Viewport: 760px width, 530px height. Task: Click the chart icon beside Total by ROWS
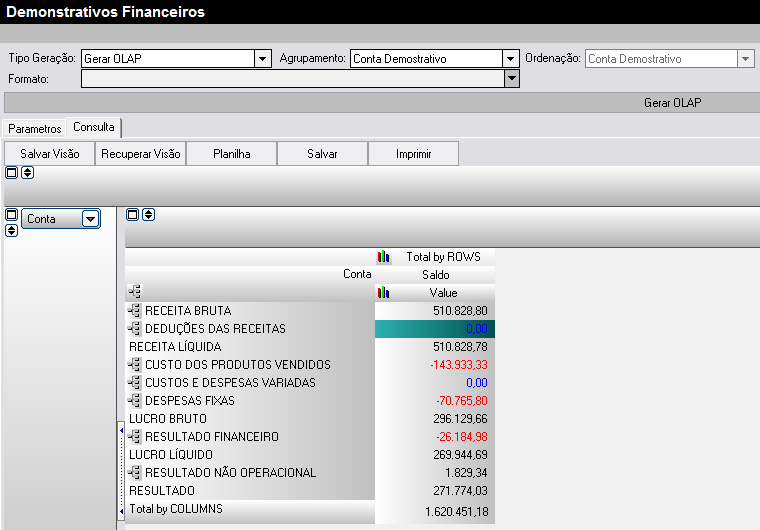[383, 257]
